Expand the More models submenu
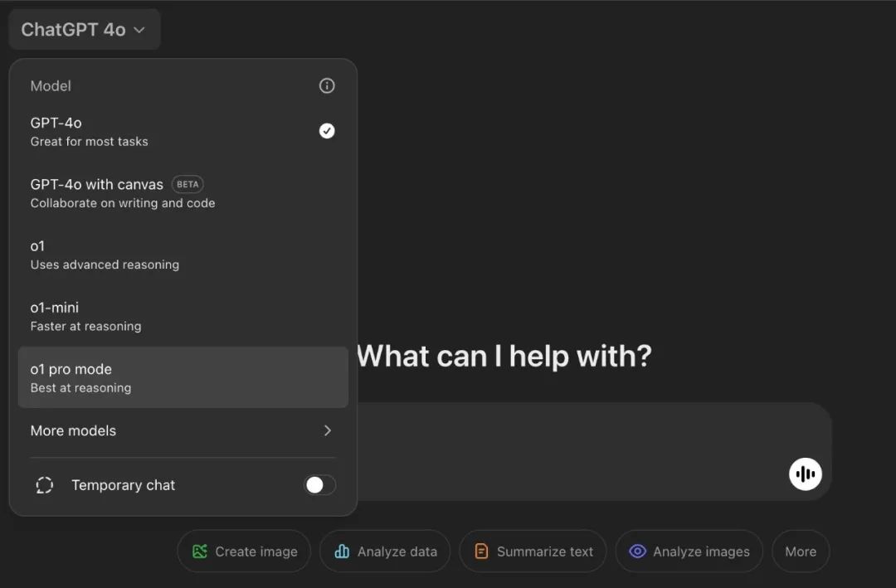Image resolution: width=896 pixels, height=588 pixels. pyautogui.click(x=73, y=430)
